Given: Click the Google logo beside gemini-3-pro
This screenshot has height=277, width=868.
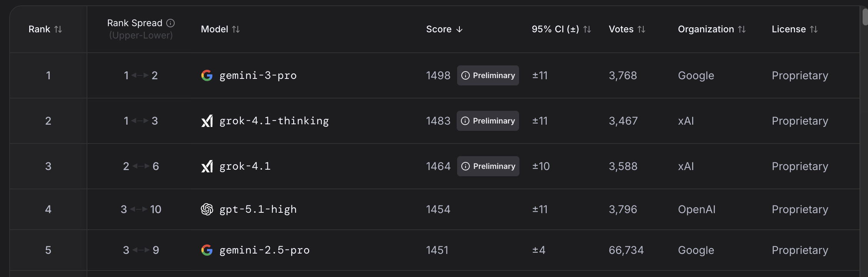Looking at the screenshot, I should (207, 75).
